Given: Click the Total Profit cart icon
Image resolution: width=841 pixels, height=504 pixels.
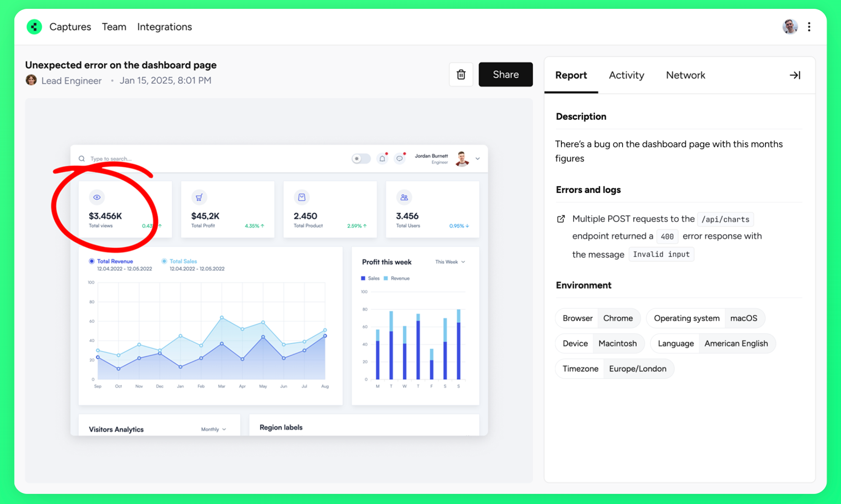Looking at the screenshot, I should [199, 197].
